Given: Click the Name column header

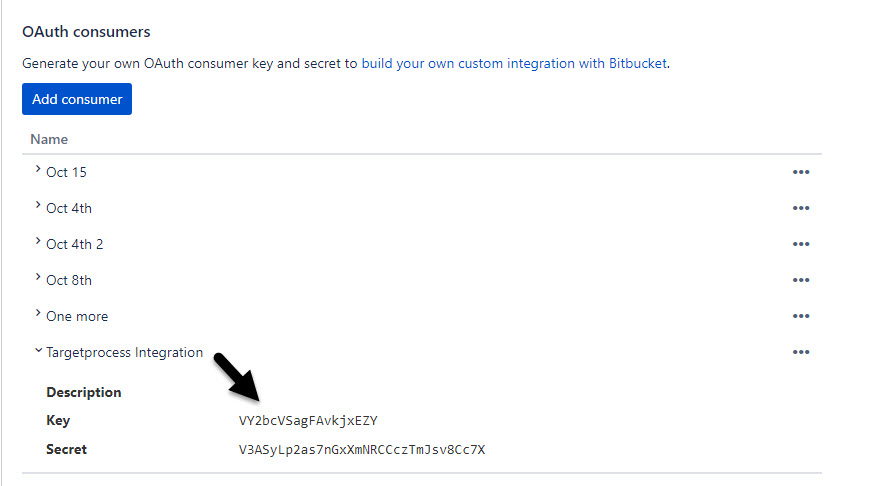Looking at the screenshot, I should point(49,140).
